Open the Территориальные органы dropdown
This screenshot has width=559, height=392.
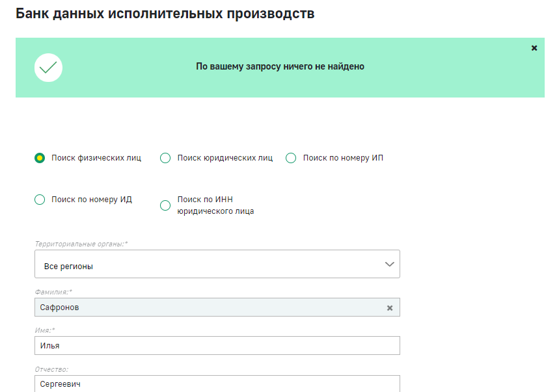coord(217,264)
